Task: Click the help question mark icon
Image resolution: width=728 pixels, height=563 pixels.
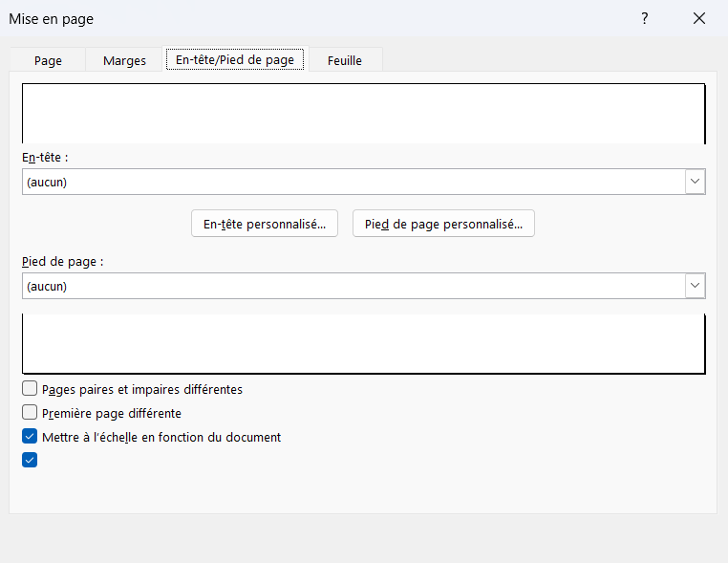Action: 645,18
